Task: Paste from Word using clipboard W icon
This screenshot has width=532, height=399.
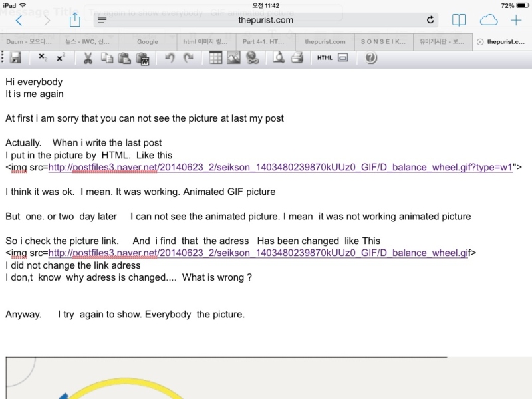Action: tap(143, 59)
